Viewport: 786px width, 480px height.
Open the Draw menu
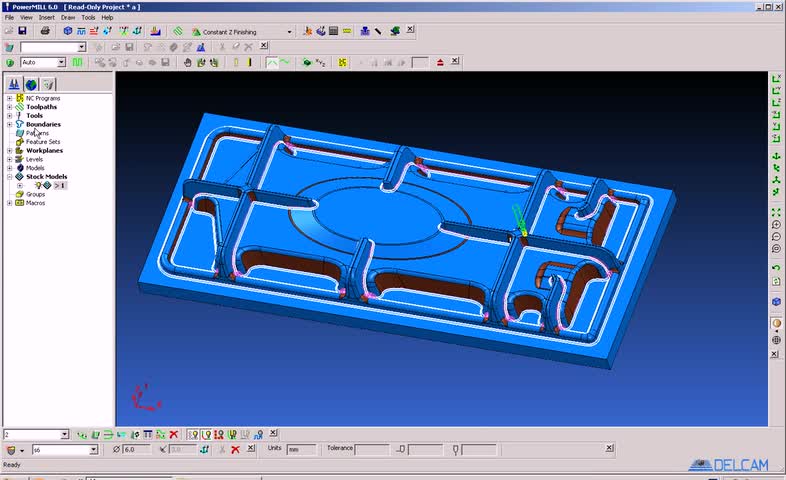point(68,18)
